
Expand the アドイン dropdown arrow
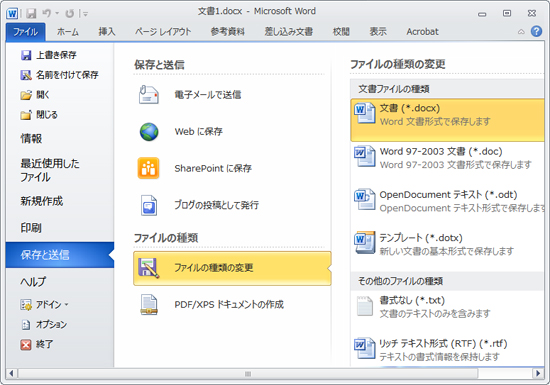pyautogui.click(x=66, y=305)
